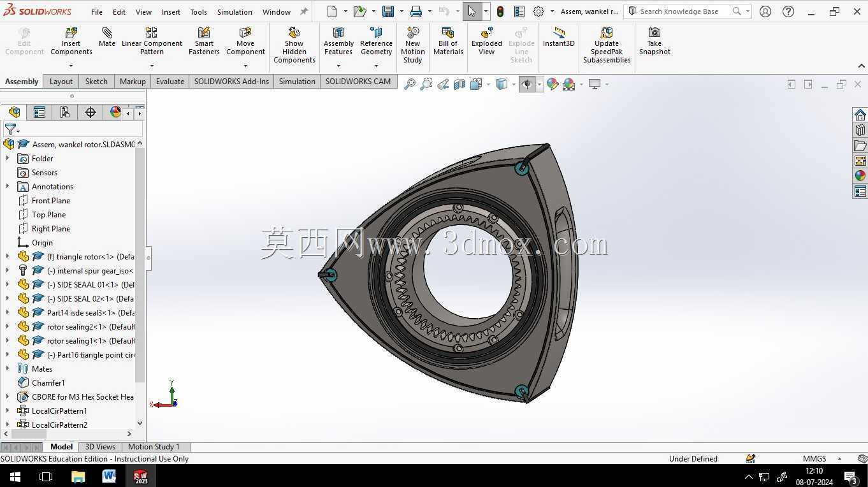Click the Open file icon
The width and height of the screenshot is (868, 487).
(x=359, y=11)
